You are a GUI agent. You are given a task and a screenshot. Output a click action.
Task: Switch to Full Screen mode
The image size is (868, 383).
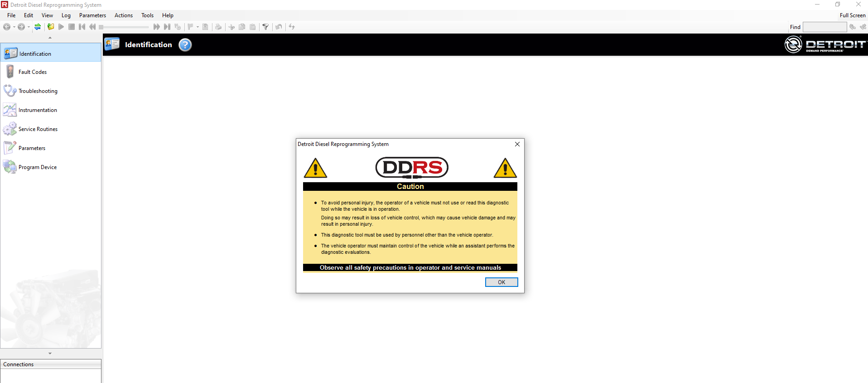(x=852, y=15)
